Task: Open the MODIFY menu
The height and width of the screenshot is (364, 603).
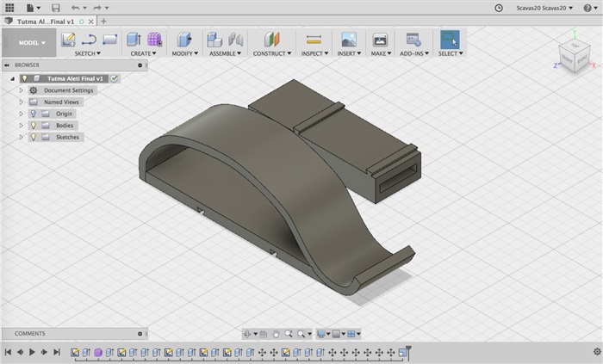Action: tap(184, 53)
